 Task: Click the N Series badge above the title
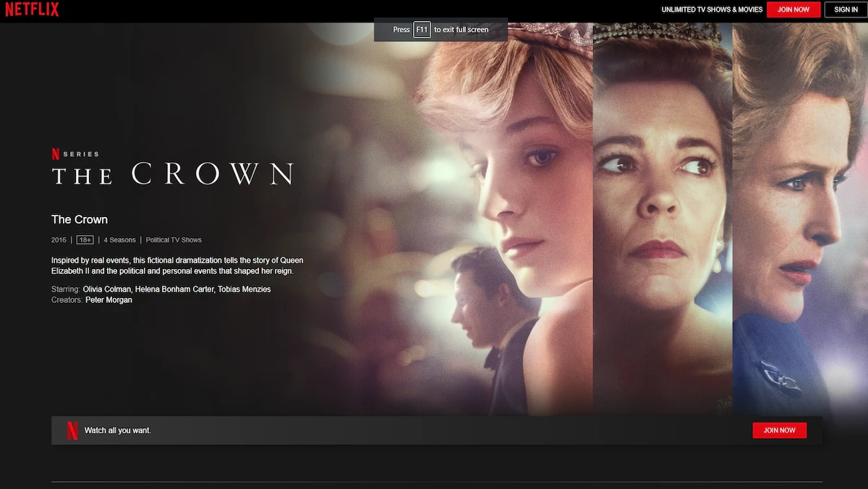point(75,154)
